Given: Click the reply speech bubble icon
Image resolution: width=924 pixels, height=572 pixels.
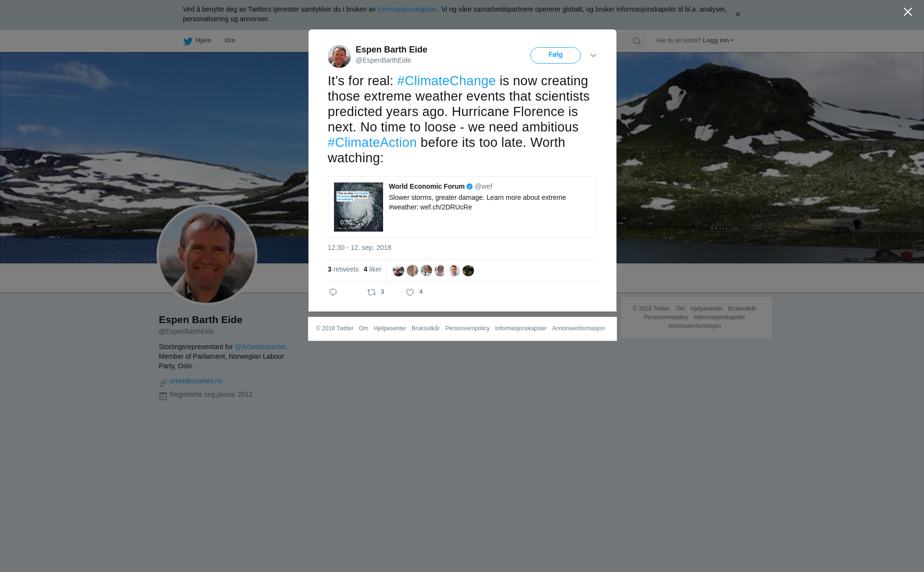Looking at the screenshot, I should point(333,292).
